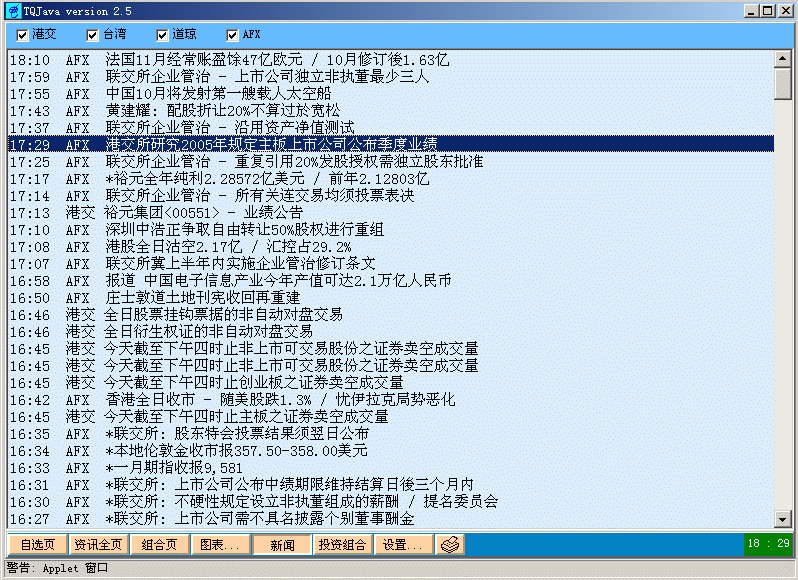Click the TQJava title bar app icon
Image resolution: width=798 pixels, height=580 pixels.
(14, 11)
